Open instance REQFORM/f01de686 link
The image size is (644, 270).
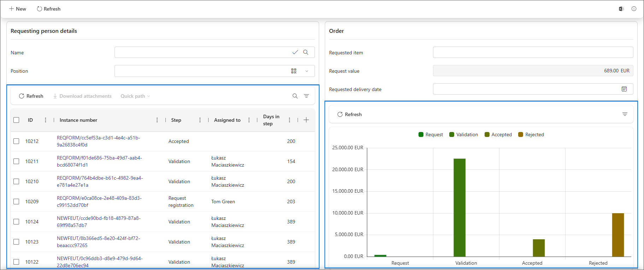(99, 161)
